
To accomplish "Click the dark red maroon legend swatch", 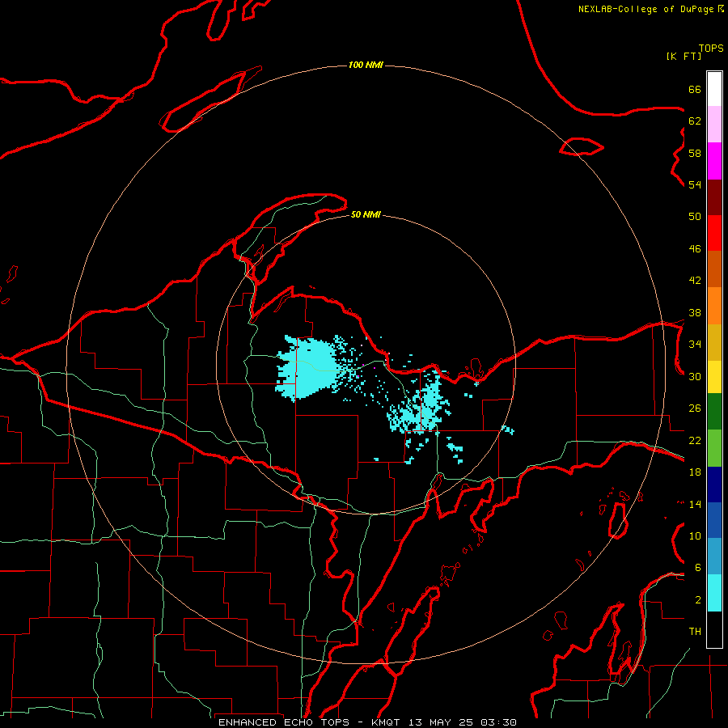I will tap(714, 198).
